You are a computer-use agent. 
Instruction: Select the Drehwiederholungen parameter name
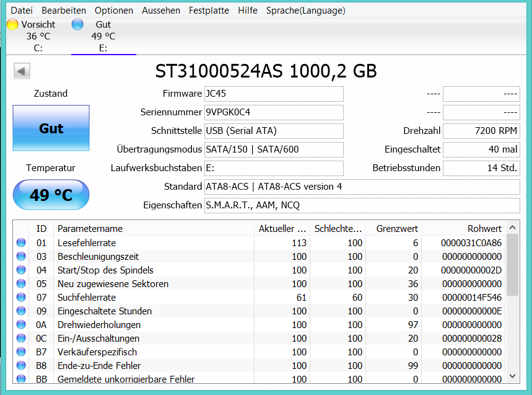pos(98,325)
